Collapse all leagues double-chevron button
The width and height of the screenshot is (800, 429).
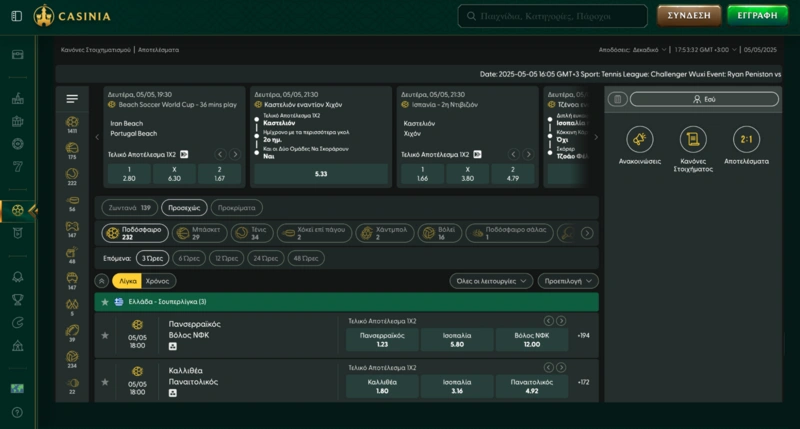click(102, 281)
